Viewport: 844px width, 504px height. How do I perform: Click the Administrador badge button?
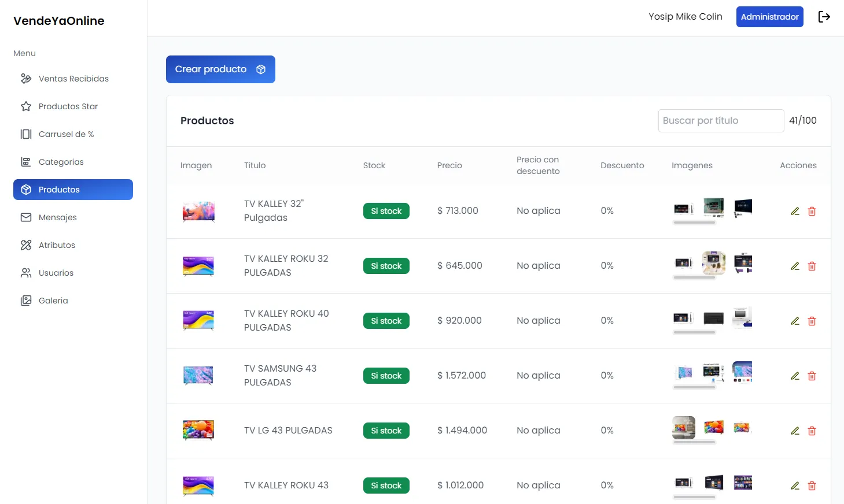(769, 17)
